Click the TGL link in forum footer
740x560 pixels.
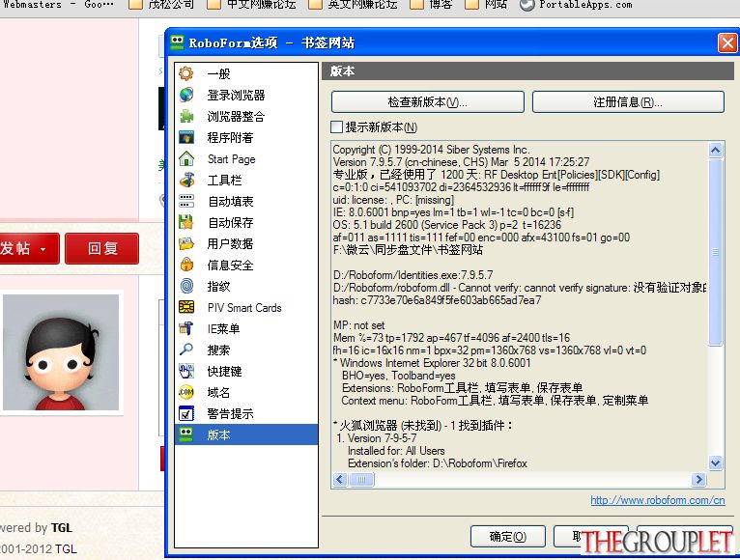coord(62,528)
